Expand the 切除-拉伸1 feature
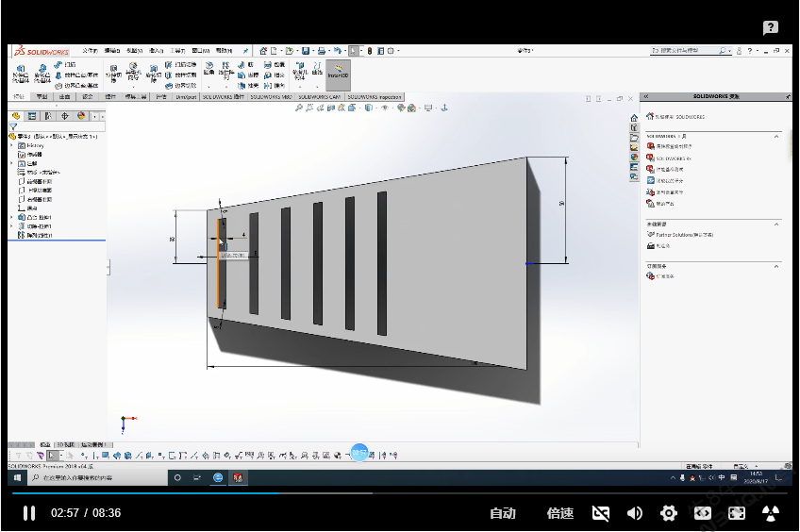This screenshot has width=800, height=532. (12, 226)
